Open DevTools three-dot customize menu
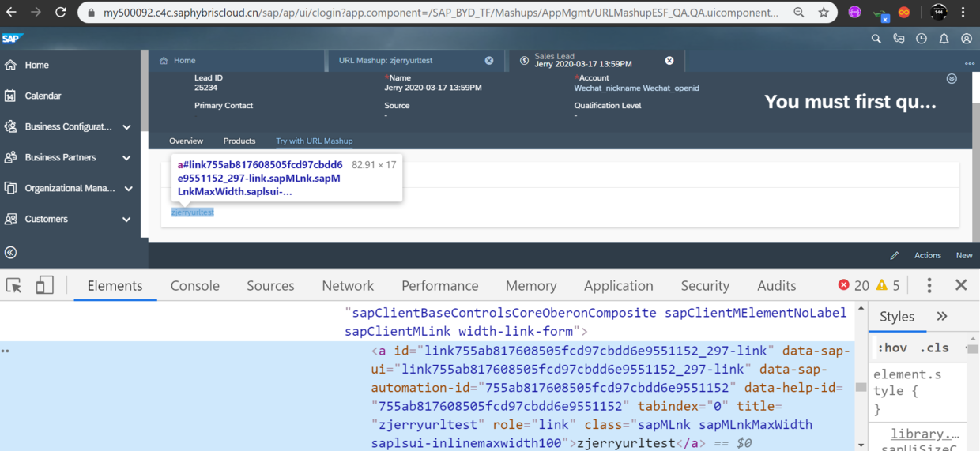This screenshot has width=980, height=451. pyautogui.click(x=929, y=285)
